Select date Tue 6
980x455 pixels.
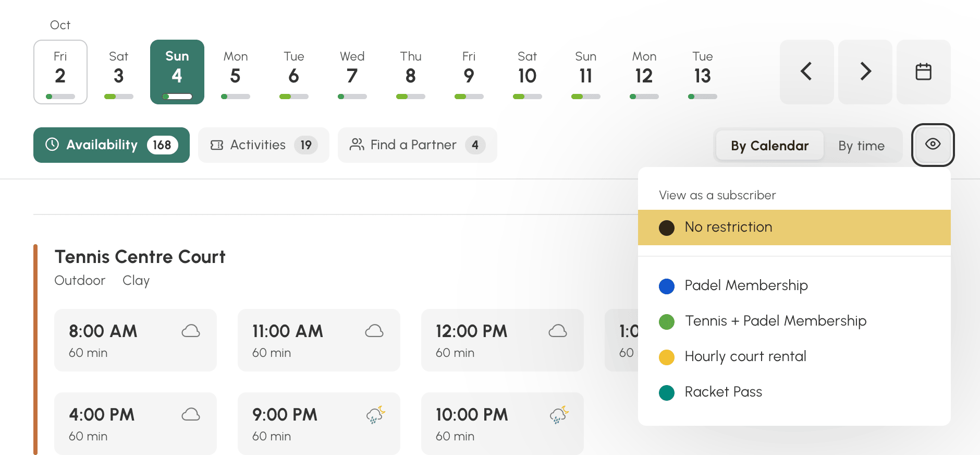pyautogui.click(x=294, y=72)
